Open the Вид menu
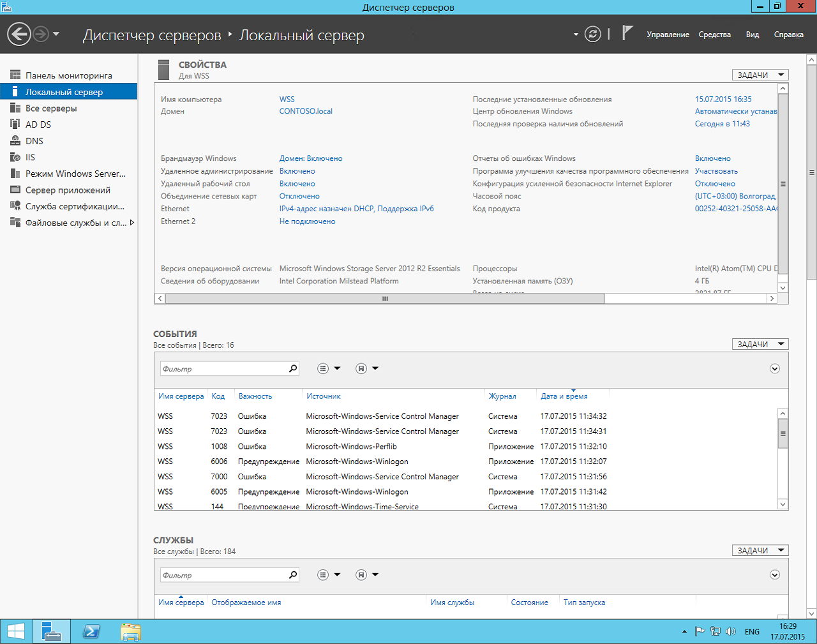The image size is (817, 644). [753, 34]
